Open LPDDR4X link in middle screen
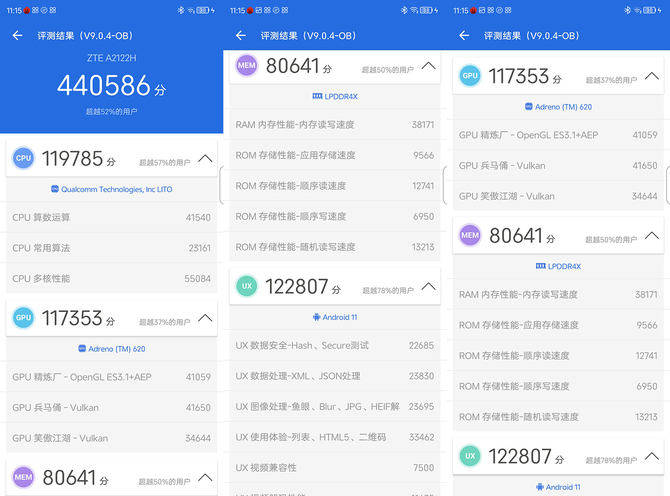Image resolution: width=670 pixels, height=496 pixels. pos(335,97)
